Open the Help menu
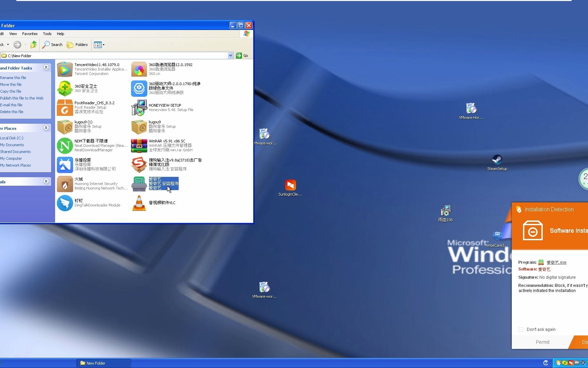Screen dimensions: 588x368 (60, 34)
